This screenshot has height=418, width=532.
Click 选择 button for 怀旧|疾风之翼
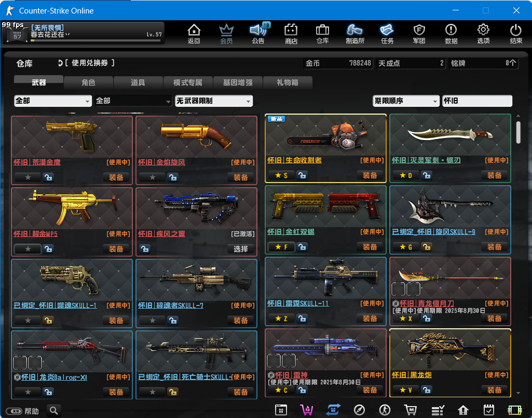click(240, 249)
